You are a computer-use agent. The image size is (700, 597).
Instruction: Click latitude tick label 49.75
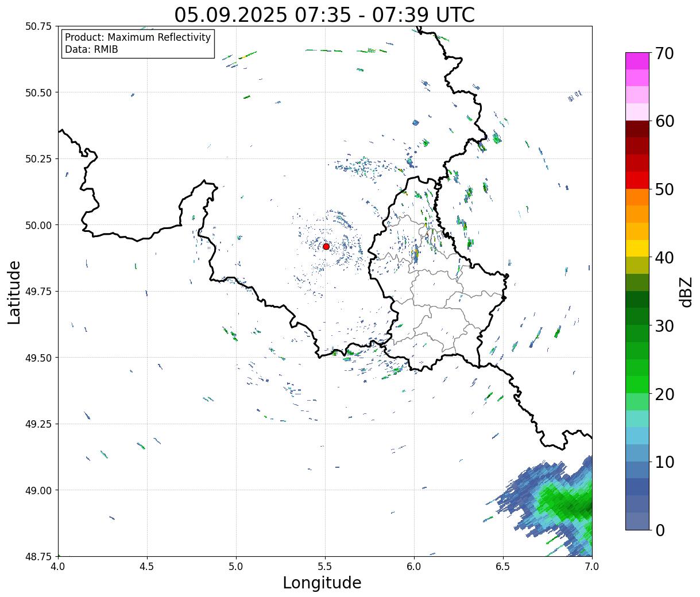(x=38, y=292)
